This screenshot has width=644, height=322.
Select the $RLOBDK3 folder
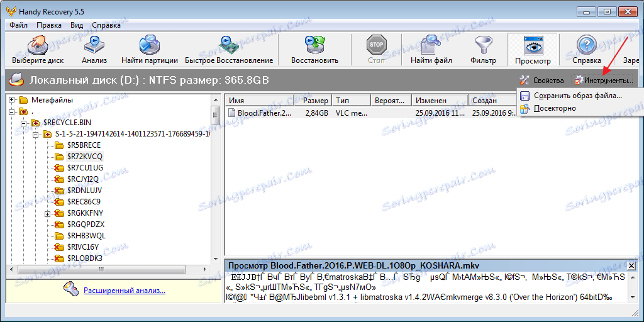85,258
